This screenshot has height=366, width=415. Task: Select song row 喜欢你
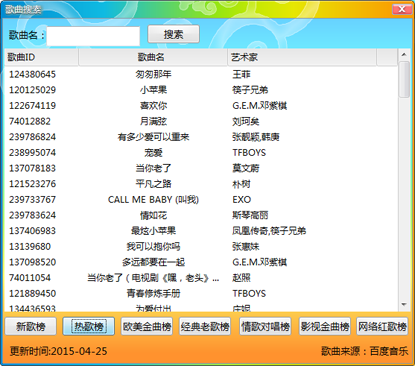coord(201,106)
